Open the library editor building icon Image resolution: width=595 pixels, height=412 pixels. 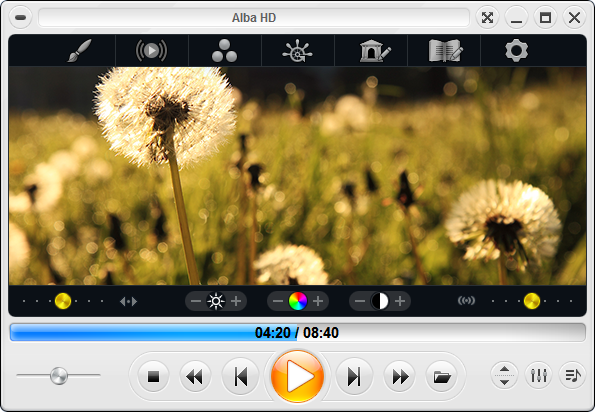pyautogui.click(x=375, y=50)
